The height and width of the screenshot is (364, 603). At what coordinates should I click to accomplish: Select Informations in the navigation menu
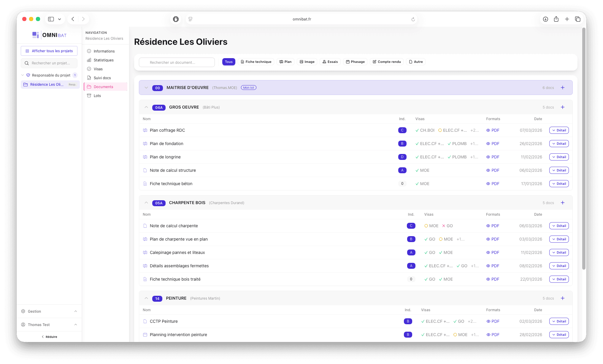[104, 51]
